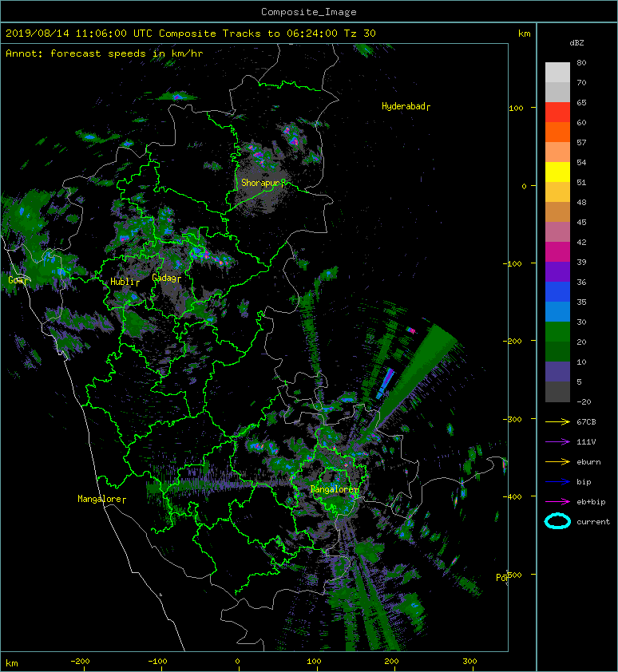Screen dimensions: 618x672
Task: Pick the bright yellow dBZ swatch
Action: [x=557, y=172]
